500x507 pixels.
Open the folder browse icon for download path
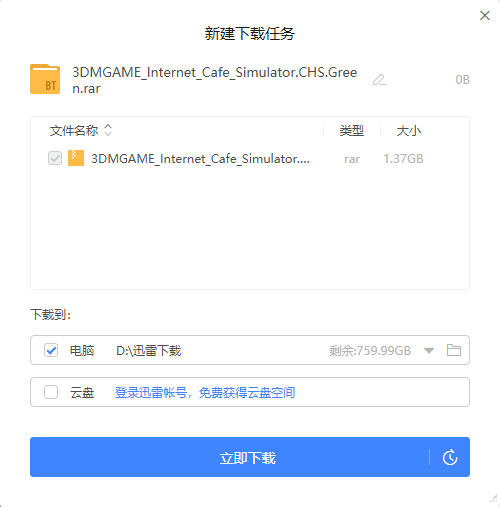(x=454, y=350)
